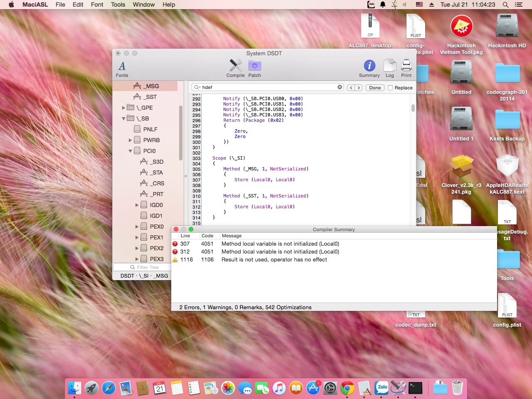
Task: Open App Store from the Dock
Action: [313, 388]
